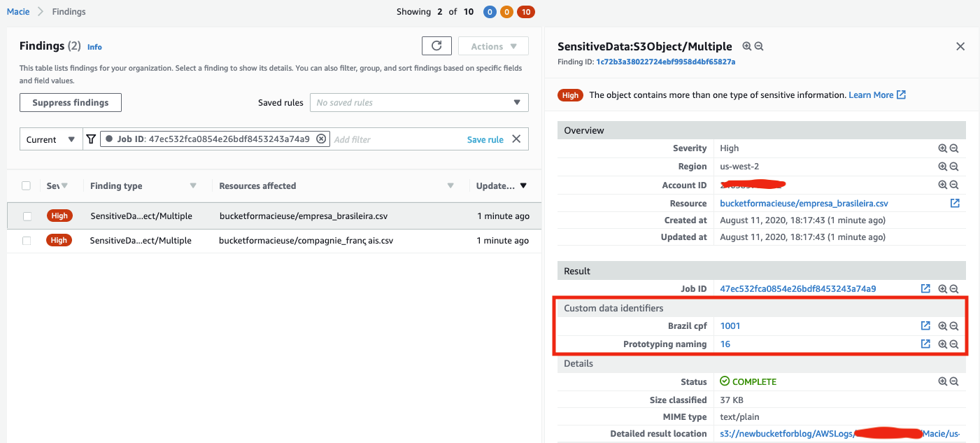Exclude Severity High from filter (minus magnifier)
The width and height of the screenshot is (980, 443).
coord(953,148)
